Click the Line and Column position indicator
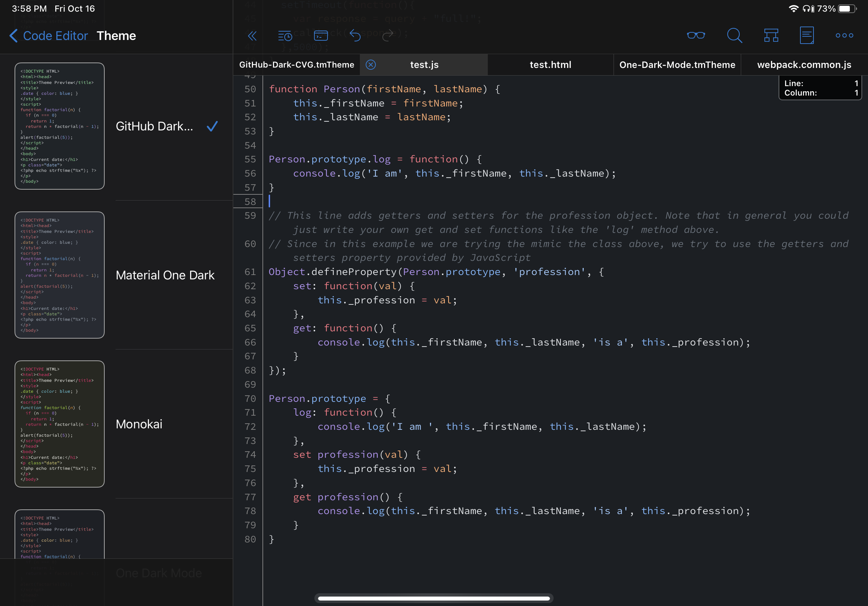 (820, 88)
